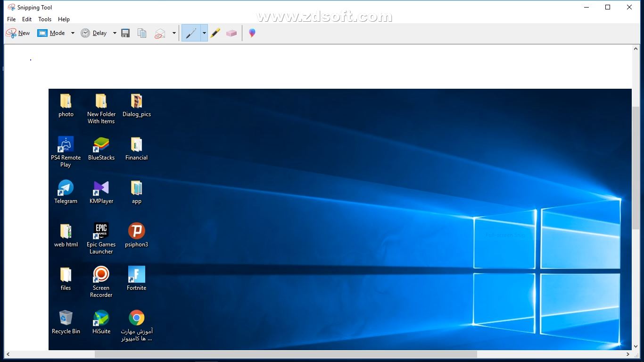Select the Chrome shortcut icon
The height and width of the screenshot is (362, 644).
click(137, 326)
